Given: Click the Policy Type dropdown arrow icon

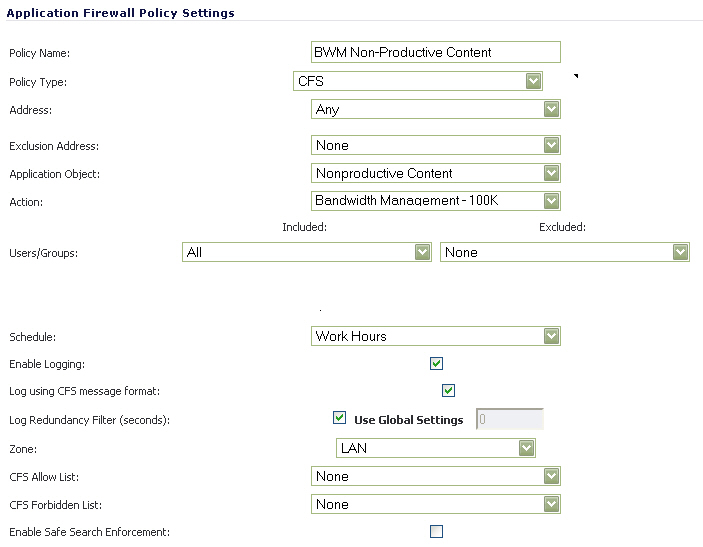Looking at the screenshot, I should [534, 81].
